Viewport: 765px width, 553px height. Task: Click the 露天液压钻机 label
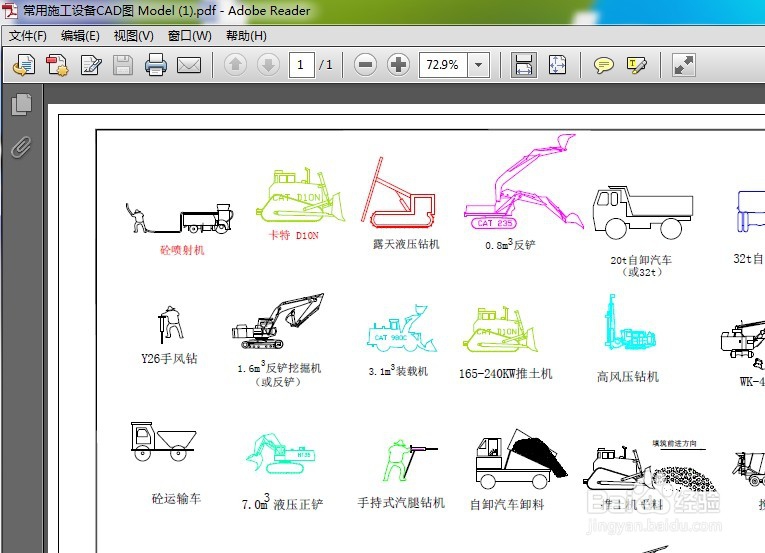click(406, 244)
